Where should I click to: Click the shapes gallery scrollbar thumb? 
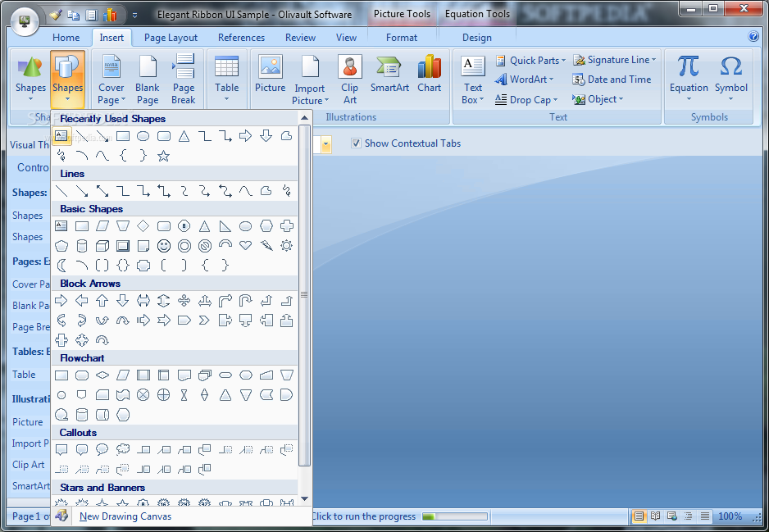click(304, 295)
